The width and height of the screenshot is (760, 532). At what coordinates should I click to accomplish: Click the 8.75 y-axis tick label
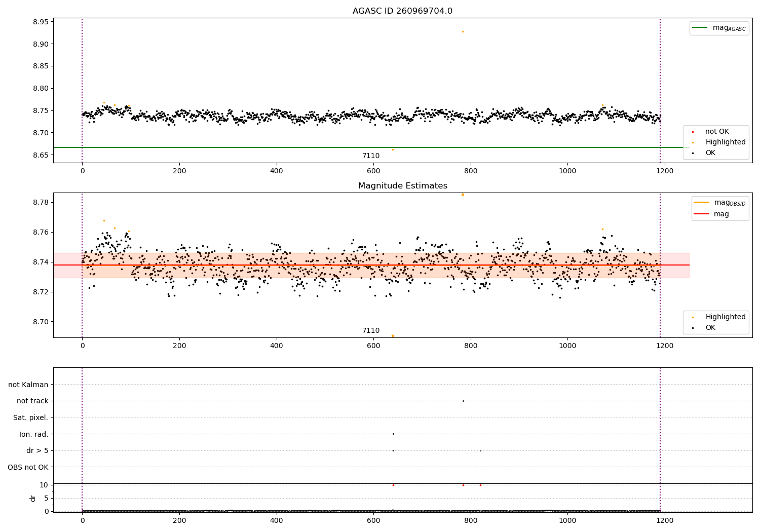[x=41, y=111]
